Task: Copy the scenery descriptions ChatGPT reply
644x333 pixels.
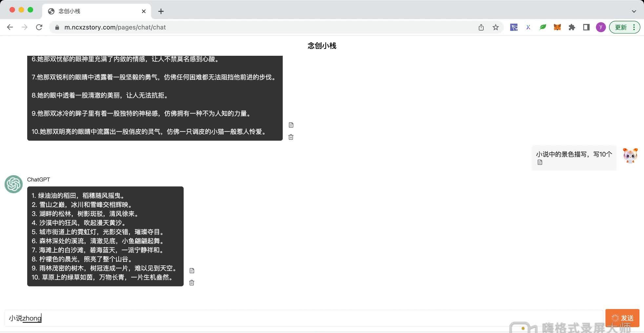Action: [x=192, y=270]
